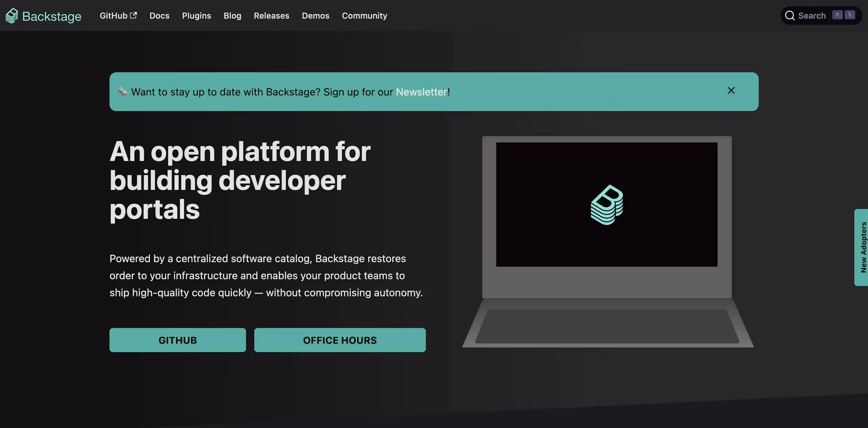Click the Backstage logo on laptop screen
Screen dimensions: 868x428
click(607, 205)
